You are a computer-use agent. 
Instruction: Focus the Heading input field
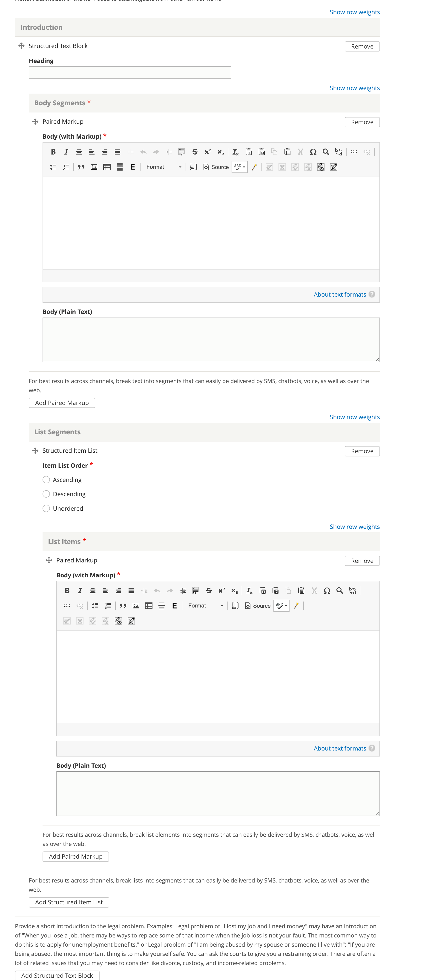tap(130, 73)
